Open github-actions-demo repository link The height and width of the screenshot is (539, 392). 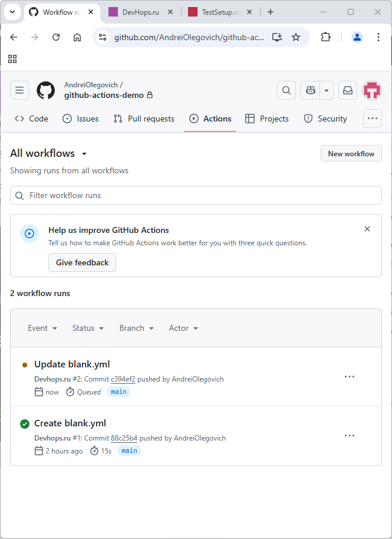(x=104, y=95)
